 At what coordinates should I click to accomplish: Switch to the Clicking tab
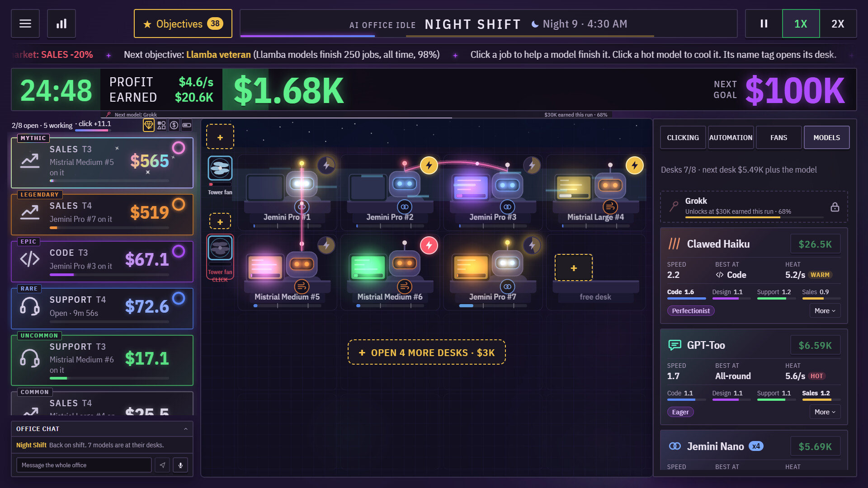683,137
